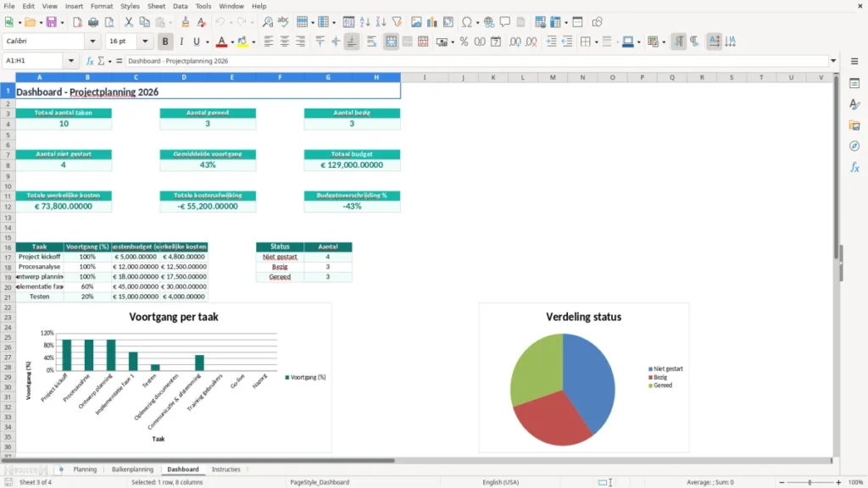This screenshot has width=868, height=488.
Task: Open Save button dropdown arrow
Action: pos(62,22)
